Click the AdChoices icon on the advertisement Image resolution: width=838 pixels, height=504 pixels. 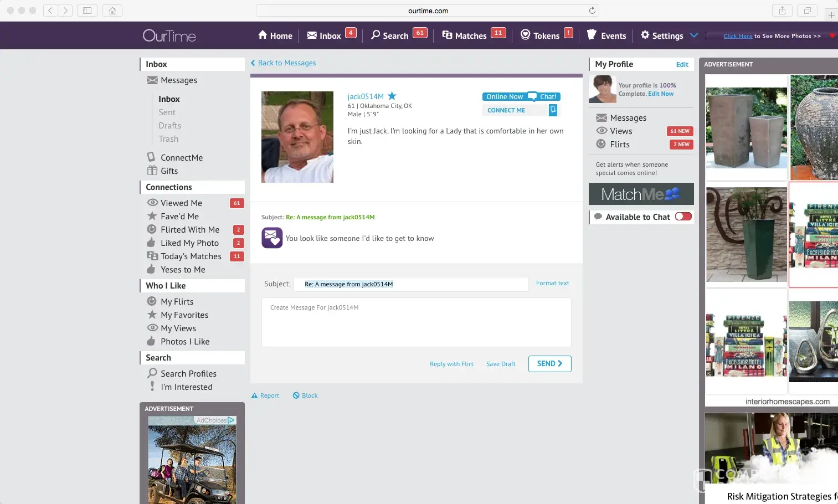coord(232,420)
